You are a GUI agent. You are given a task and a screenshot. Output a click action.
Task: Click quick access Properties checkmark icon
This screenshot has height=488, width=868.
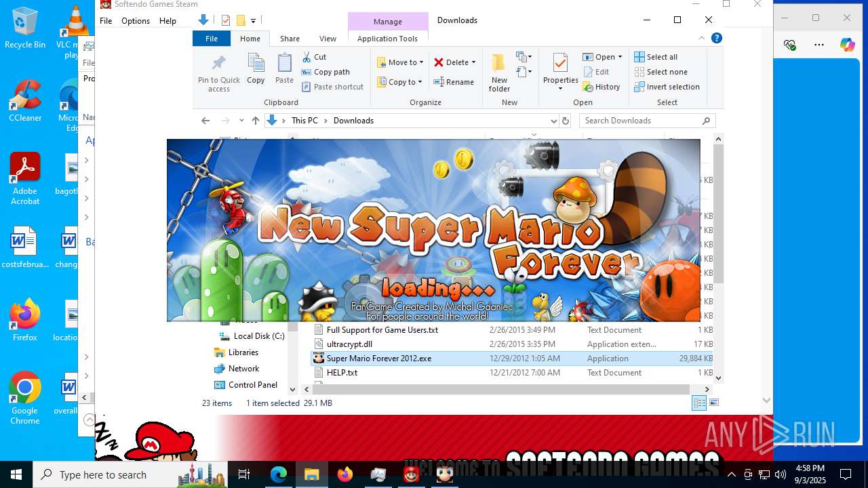[226, 20]
